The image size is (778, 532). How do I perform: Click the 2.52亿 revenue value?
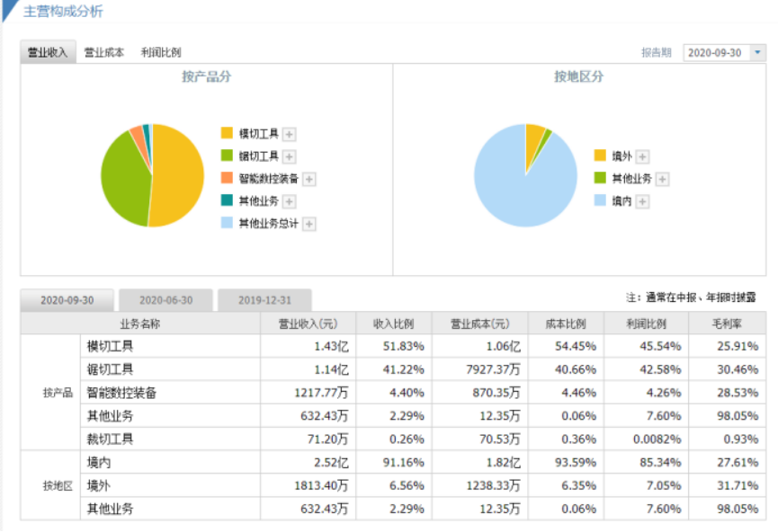[x=331, y=463]
